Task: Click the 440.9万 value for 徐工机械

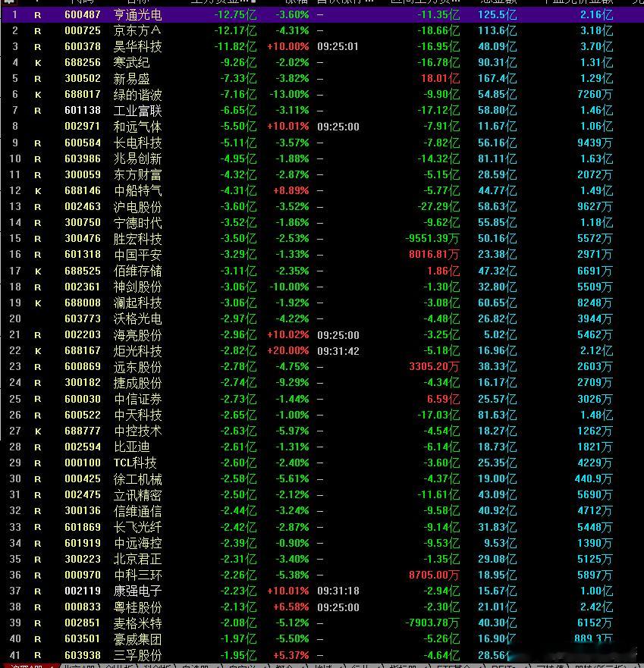Action: coord(593,479)
